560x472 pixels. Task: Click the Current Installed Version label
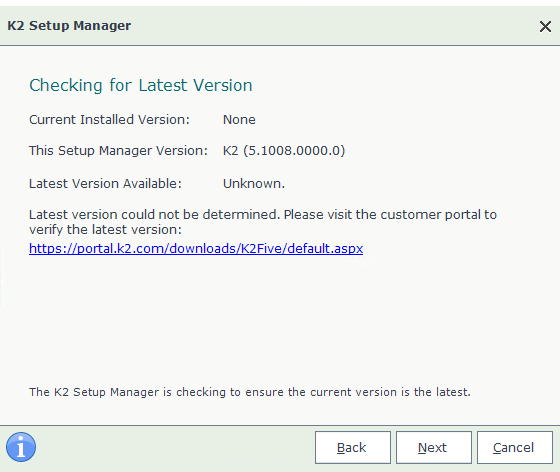109,120
